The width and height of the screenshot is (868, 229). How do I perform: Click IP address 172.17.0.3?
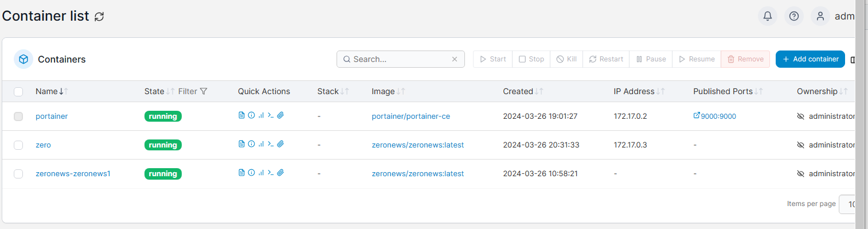coord(630,145)
